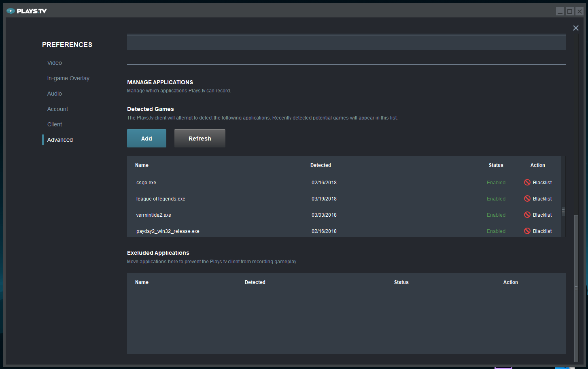The width and height of the screenshot is (588, 369).
Task: Click the Detected header in Detected Games table
Action: tap(321, 165)
